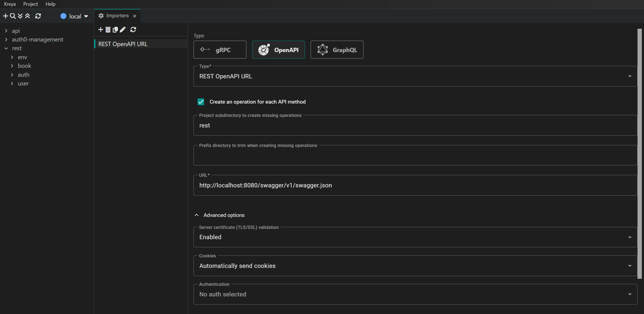
Task: Click the delete importer trash icon
Action: [108, 30]
